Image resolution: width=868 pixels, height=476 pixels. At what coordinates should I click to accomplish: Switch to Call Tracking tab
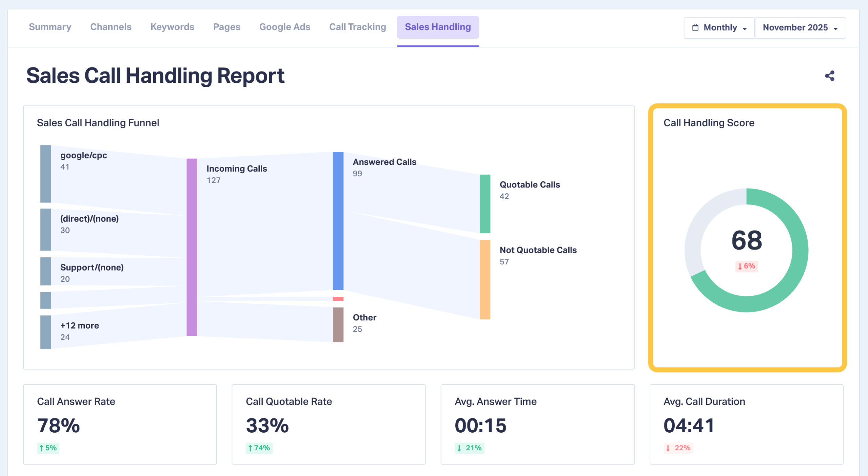(x=357, y=27)
